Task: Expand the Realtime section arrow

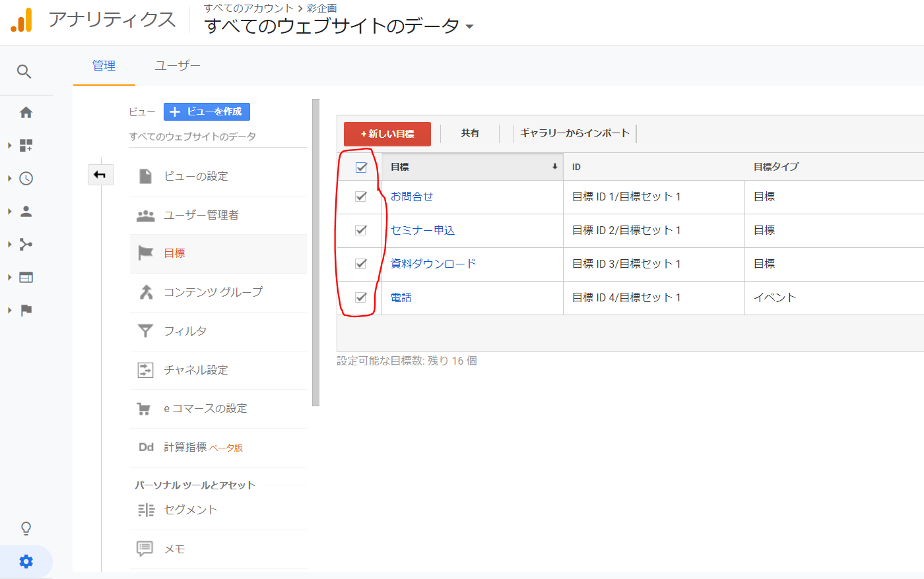Action: coord(9,178)
